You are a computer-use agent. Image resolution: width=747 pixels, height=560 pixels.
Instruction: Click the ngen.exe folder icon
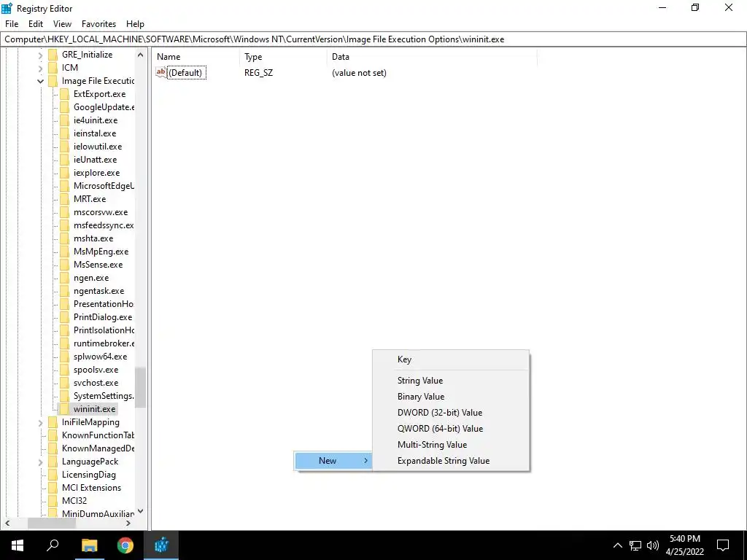pos(64,278)
